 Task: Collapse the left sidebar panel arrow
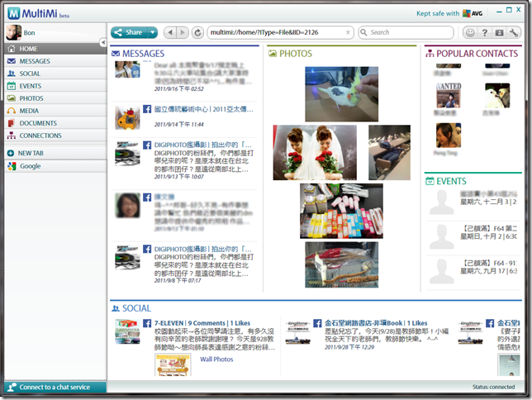coord(102,41)
